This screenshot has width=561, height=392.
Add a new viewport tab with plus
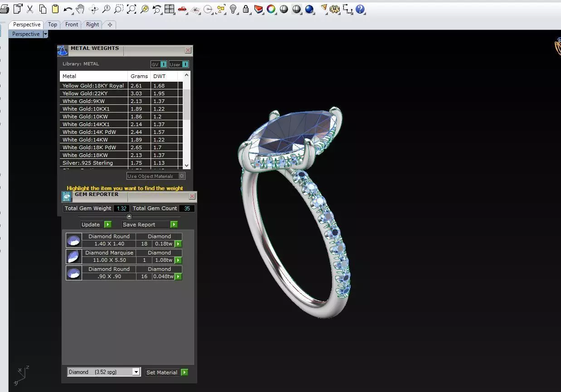[110, 24]
